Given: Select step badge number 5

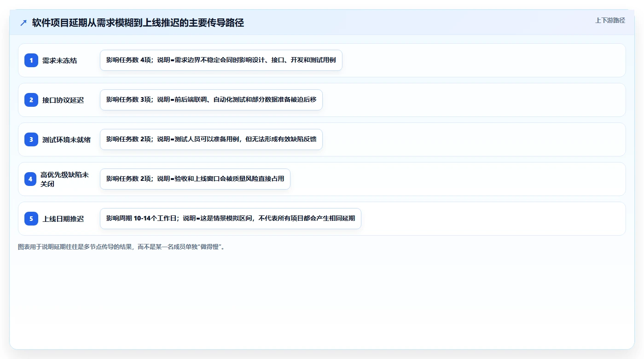Looking at the screenshot, I should click(x=31, y=219).
